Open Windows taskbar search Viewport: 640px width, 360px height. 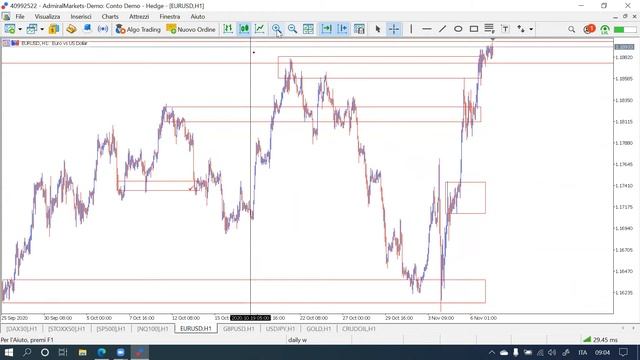(27, 352)
